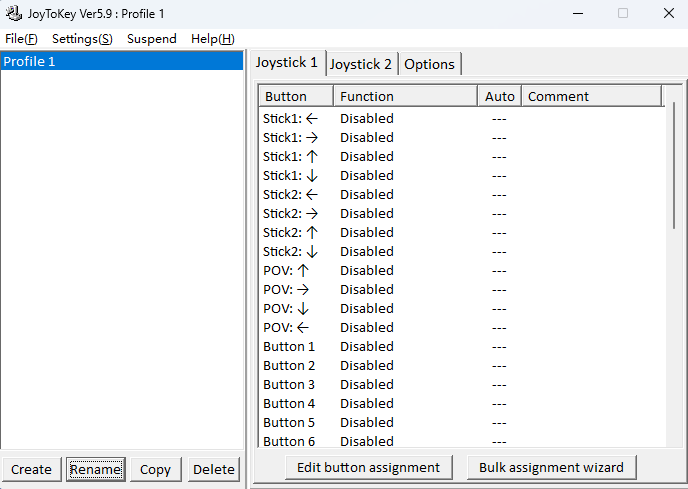688x489 pixels.
Task: Switch to the Joystick 2 tab
Action: coord(361,64)
